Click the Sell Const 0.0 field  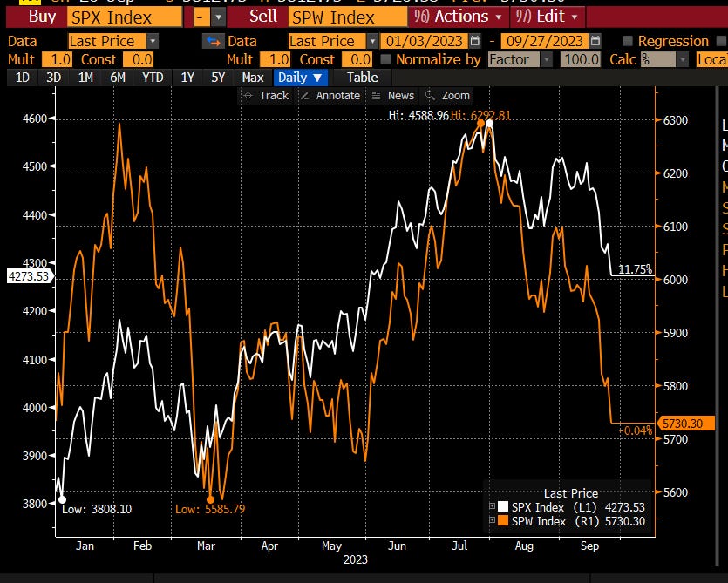tap(357, 59)
